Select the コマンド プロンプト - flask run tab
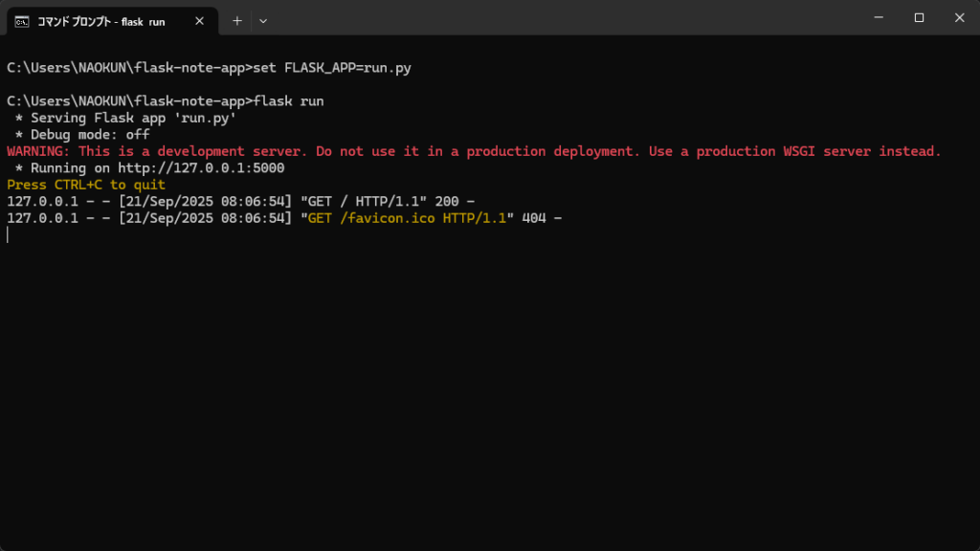Viewport: 980px width, 551px height. tap(113, 21)
